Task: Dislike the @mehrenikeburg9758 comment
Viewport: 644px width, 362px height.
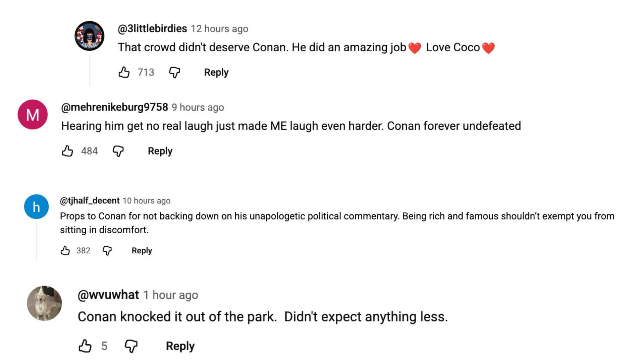Action: click(x=118, y=151)
